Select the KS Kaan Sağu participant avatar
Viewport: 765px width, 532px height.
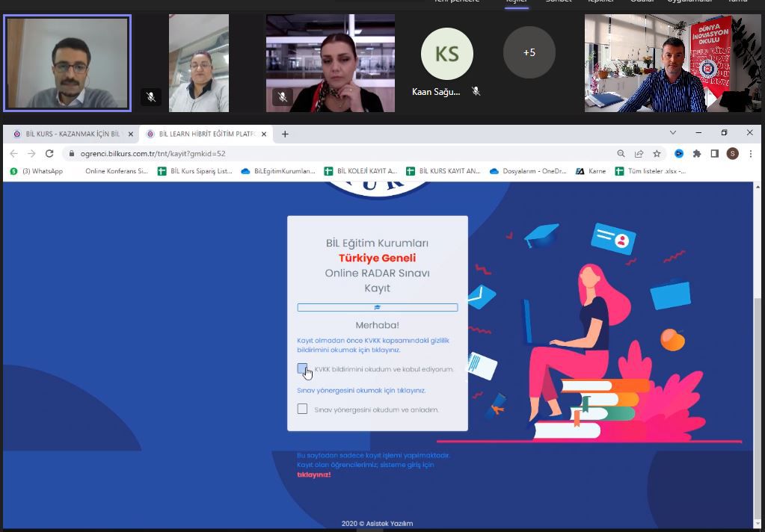point(447,54)
